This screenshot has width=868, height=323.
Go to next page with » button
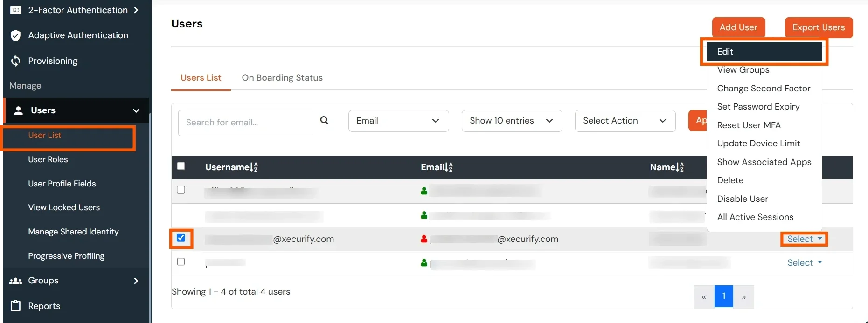coord(743,296)
